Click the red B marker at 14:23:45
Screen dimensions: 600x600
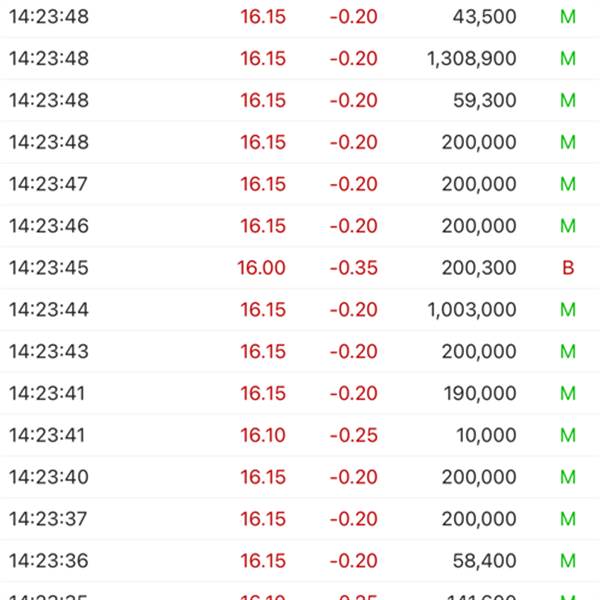(568, 268)
